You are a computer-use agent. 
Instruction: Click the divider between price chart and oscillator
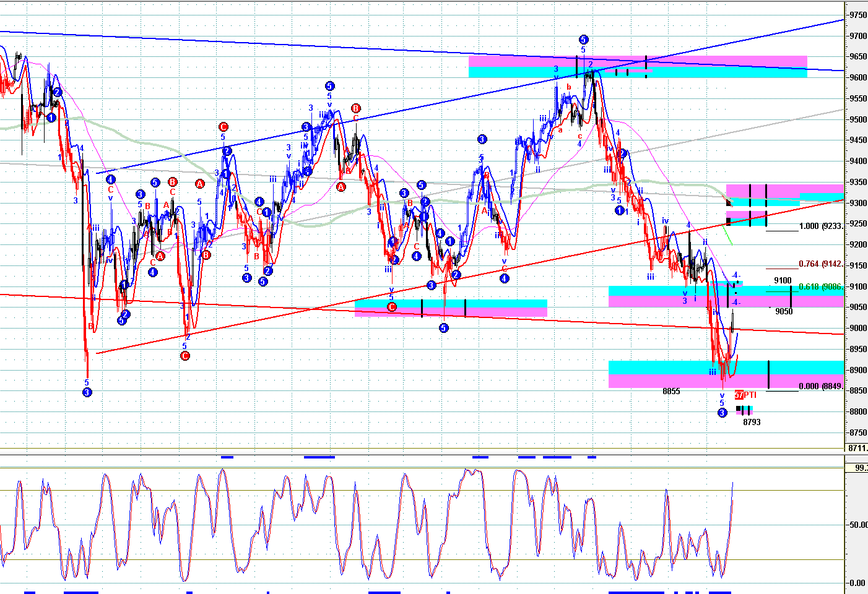(421, 454)
